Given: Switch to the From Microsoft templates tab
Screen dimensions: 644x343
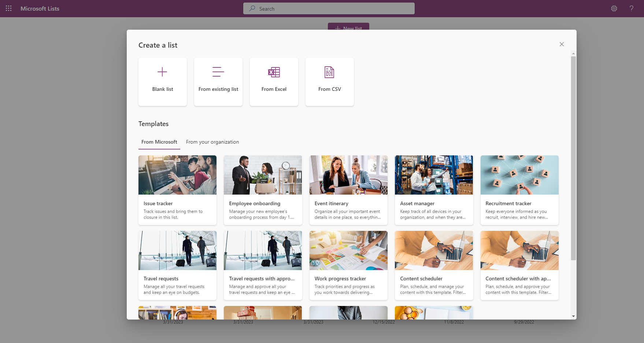Looking at the screenshot, I should tap(159, 142).
